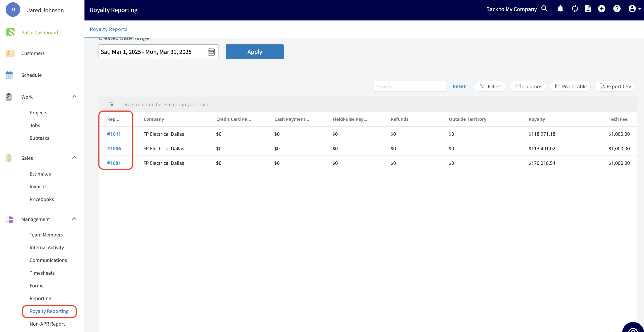
Task: Click the Sales invoice icon
Action: tap(8, 158)
